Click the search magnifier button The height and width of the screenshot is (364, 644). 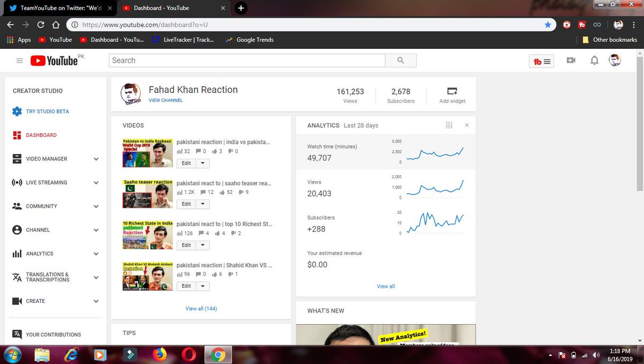click(x=400, y=61)
